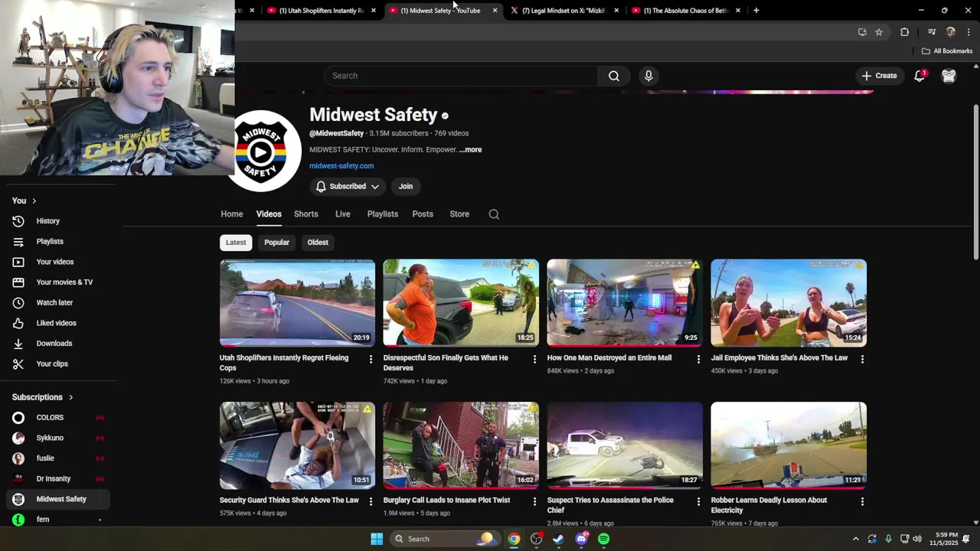Image resolution: width=980 pixels, height=551 pixels.
Task: Click the Windows taskbar Search box
Action: coord(446,539)
